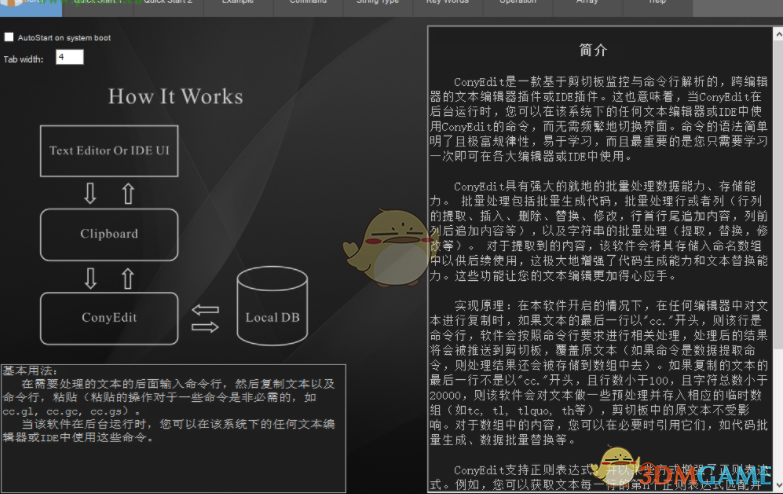783x494 pixels.
Task: Click the introduction panel's vertical scrollbar thumb
Action: (x=778, y=195)
